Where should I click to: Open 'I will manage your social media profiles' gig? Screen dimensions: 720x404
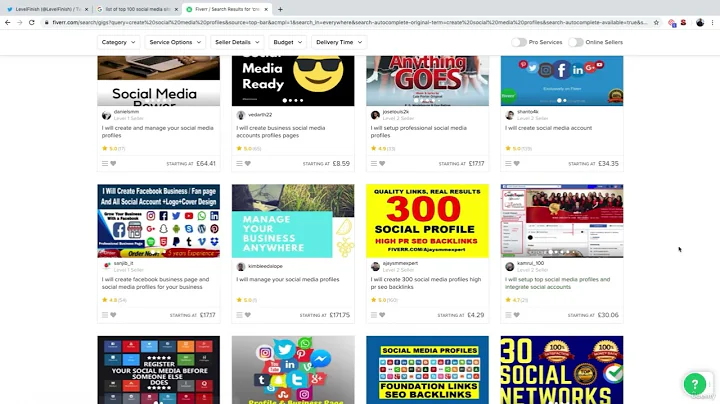[287, 279]
